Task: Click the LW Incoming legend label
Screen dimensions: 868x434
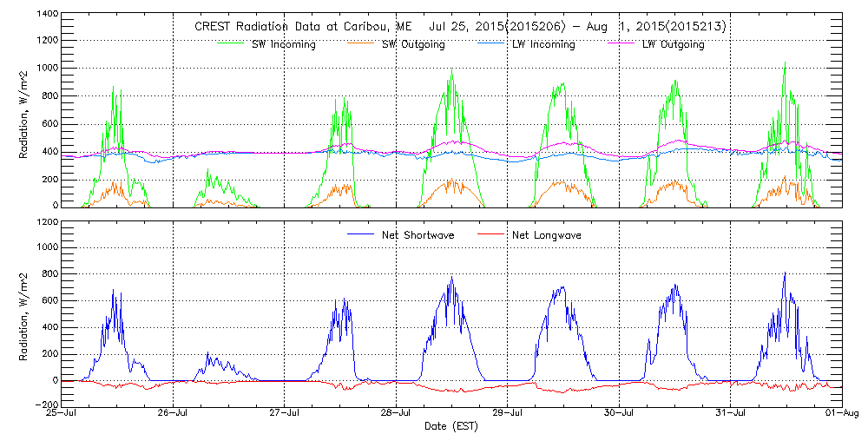Action: 542,44
